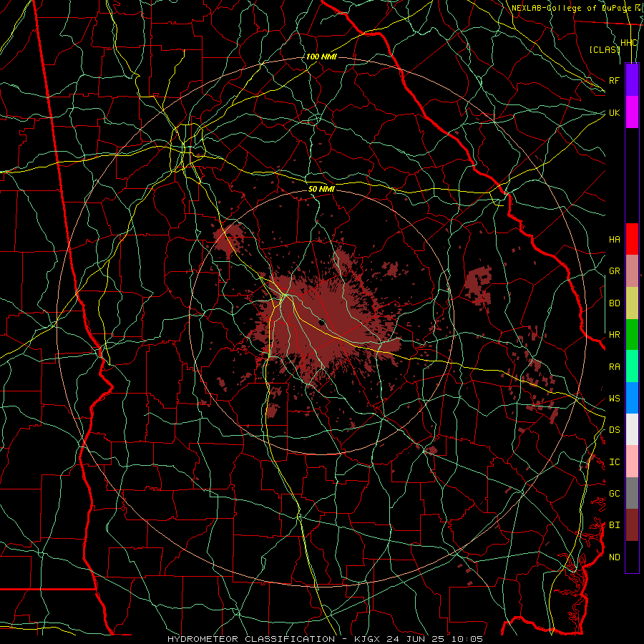Click the KJGX radar site identifier
Image resolution: width=644 pixels, height=644 pixels.
pos(369,639)
